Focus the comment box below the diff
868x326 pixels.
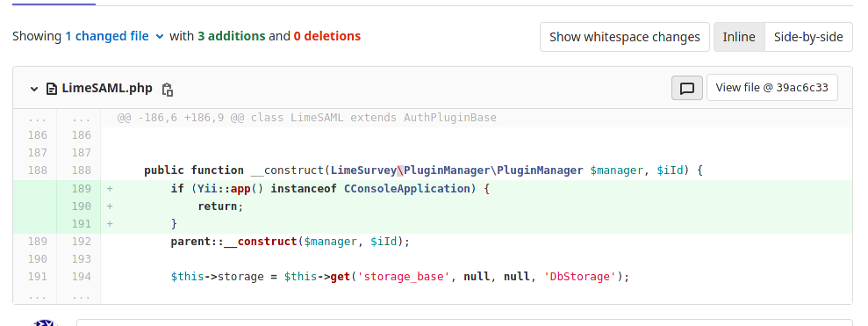tap(464, 322)
